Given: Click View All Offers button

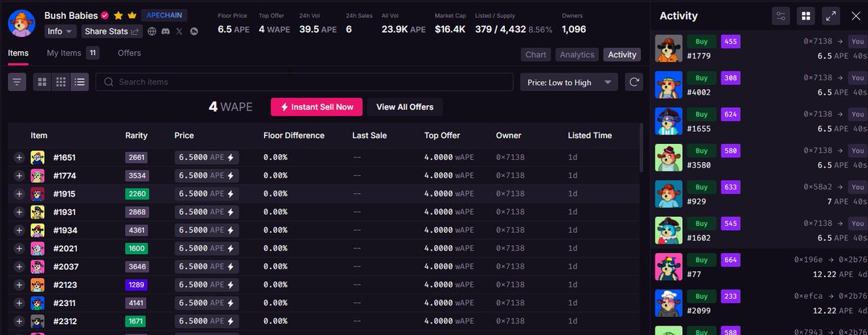Looking at the screenshot, I should pyautogui.click(x=405, y=107).
